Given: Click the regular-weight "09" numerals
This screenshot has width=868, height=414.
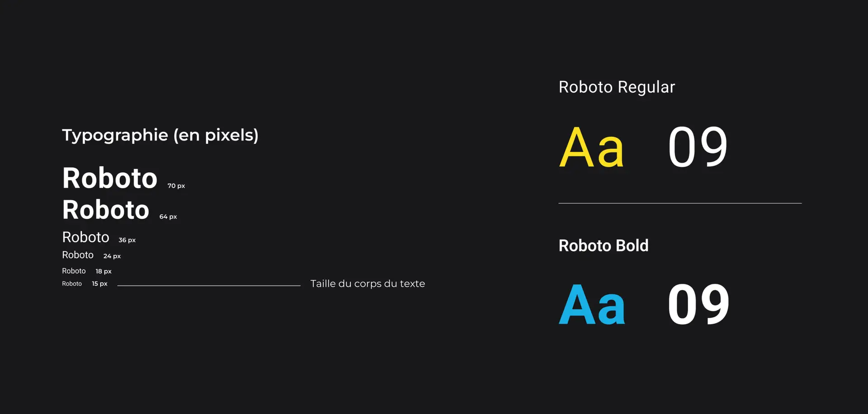Looking at the screenshot, I should (x=698, y=147).
